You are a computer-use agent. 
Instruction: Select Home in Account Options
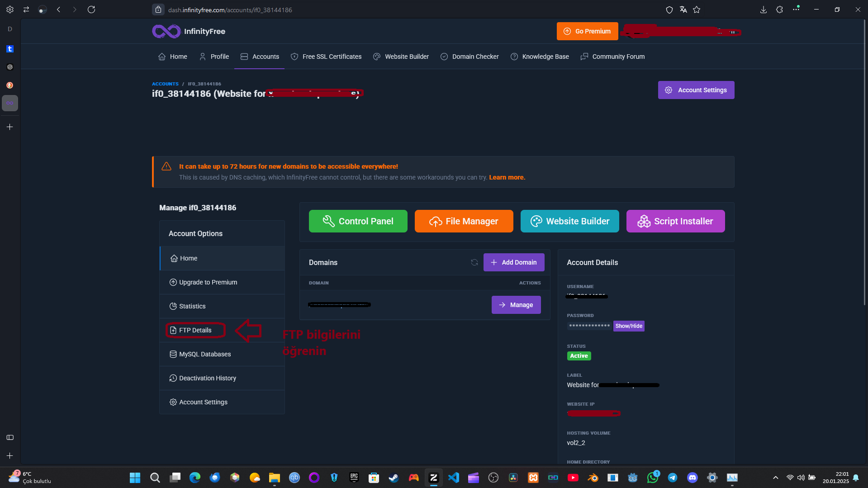pyautogui.click(x=222, y=258)
